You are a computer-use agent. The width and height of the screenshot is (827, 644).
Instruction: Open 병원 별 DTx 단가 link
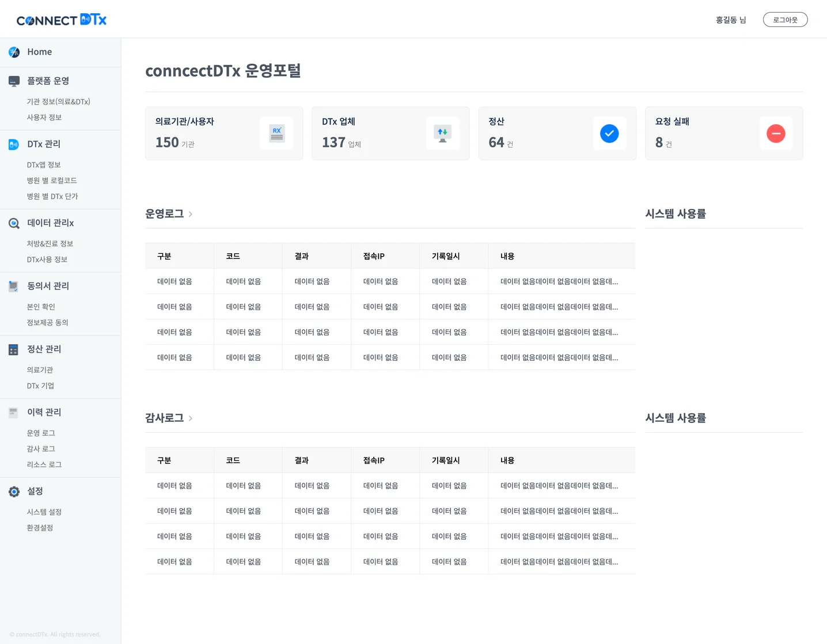[x=52, y=196]
